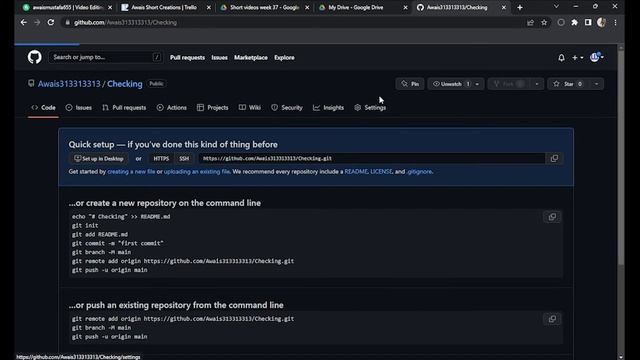This screenshot has height=360, width=640.
Task: Bookmark this page with the star icon
Action: pos(544,22)
